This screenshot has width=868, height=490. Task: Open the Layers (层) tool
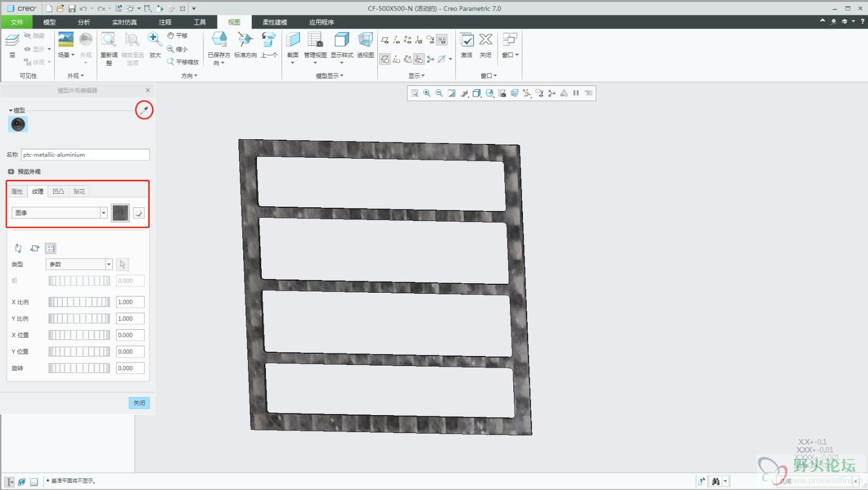click(12, 45)
